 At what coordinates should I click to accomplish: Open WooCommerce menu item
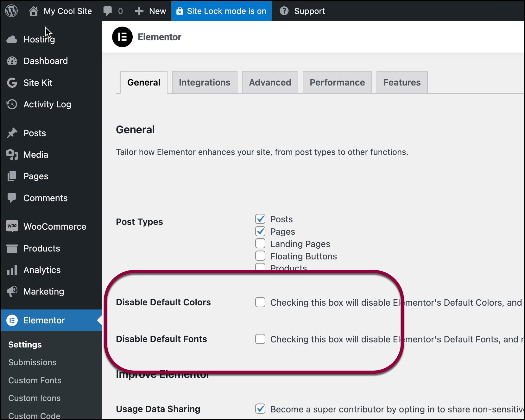tap(55, 226)
